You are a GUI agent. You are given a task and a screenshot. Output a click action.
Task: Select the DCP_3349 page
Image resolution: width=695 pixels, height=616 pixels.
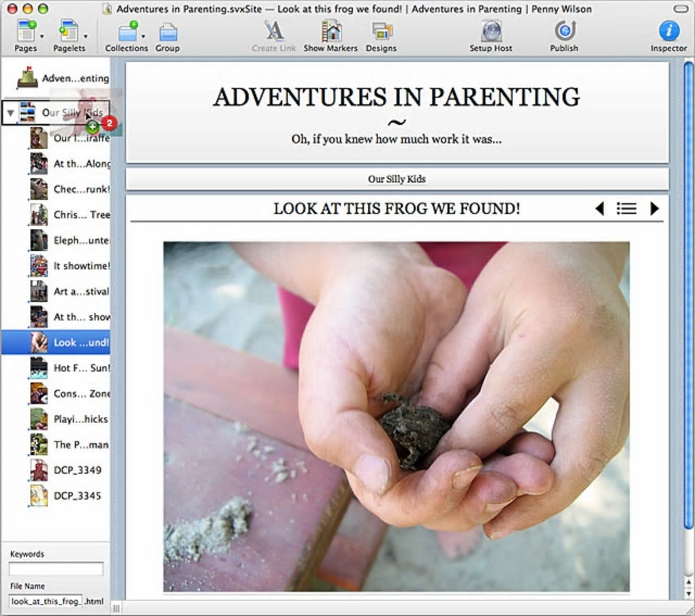tap(67, 470)
